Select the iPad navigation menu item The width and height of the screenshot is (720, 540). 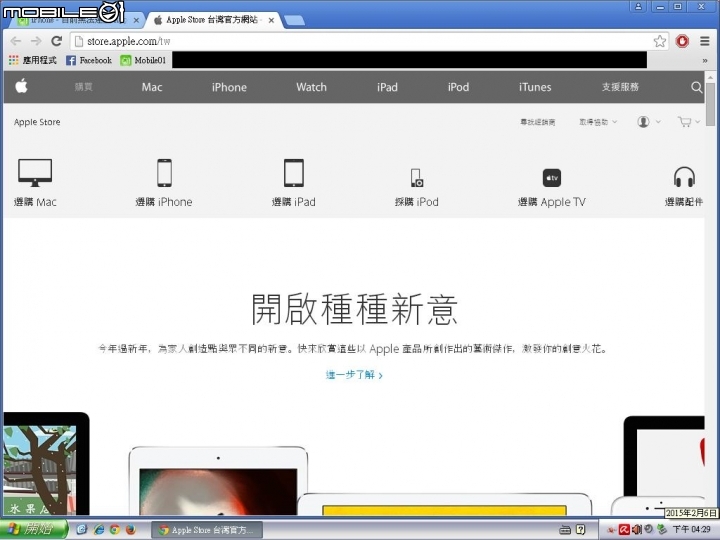[x=387, y=87]
